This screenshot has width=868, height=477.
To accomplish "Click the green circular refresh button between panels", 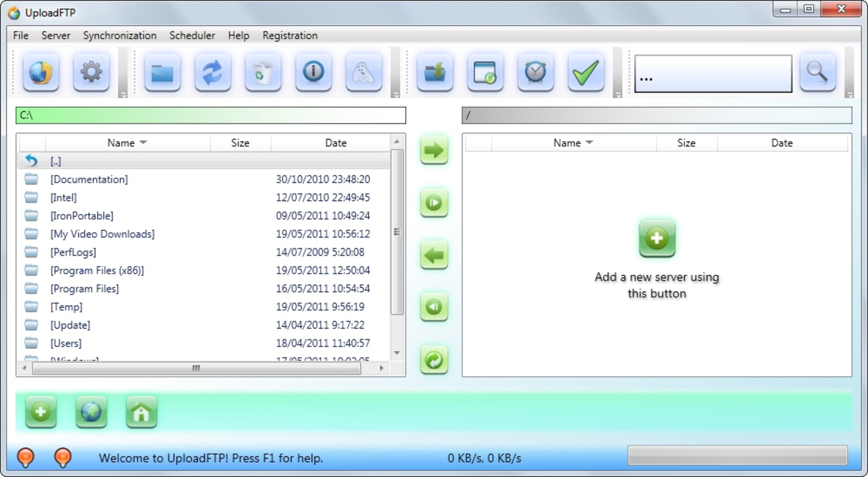I will (434, 360).
